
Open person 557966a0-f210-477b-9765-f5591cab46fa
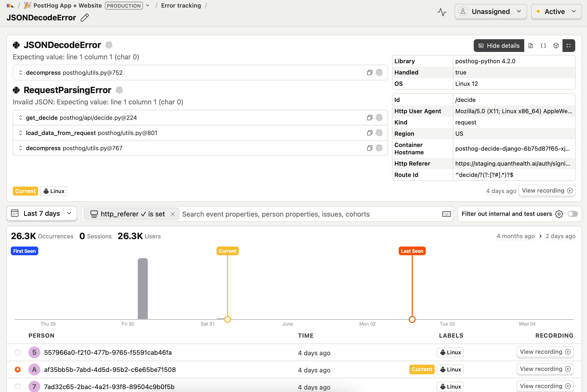(x=108, y=353)
